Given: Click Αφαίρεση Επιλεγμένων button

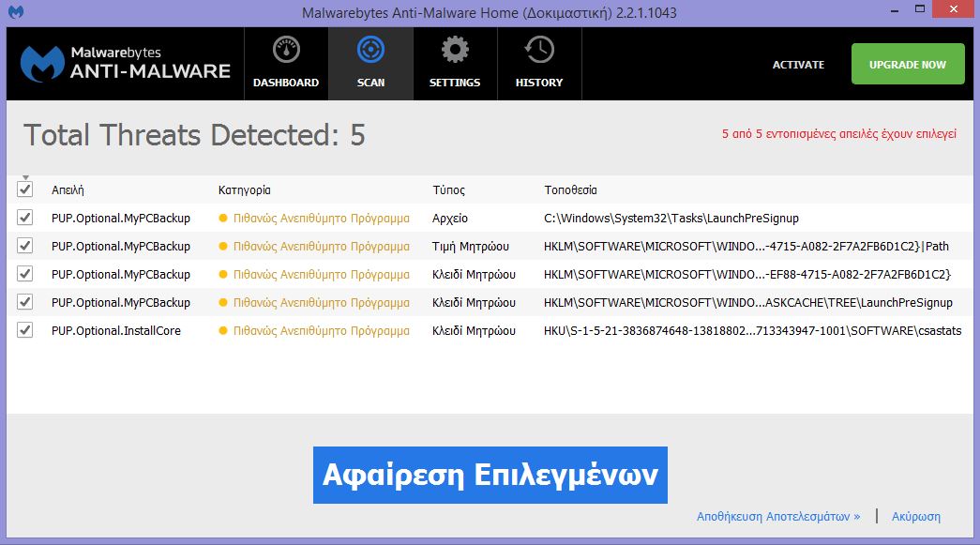Looking at the screenshot, I should click(490, 475).
